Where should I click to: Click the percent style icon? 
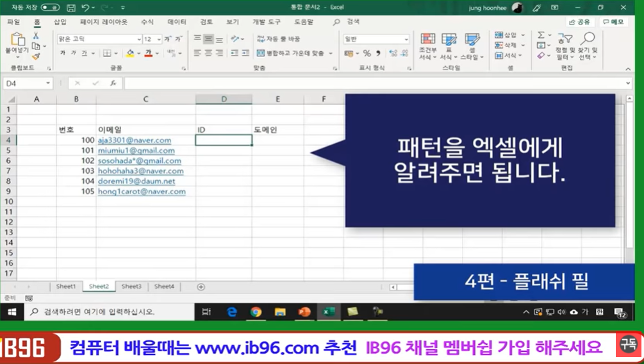pyautogui.click(x=367, y=53)
